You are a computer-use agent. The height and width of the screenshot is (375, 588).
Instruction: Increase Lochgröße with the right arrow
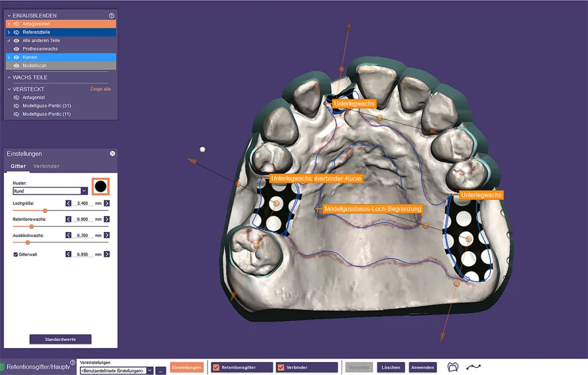coord(107,203)
